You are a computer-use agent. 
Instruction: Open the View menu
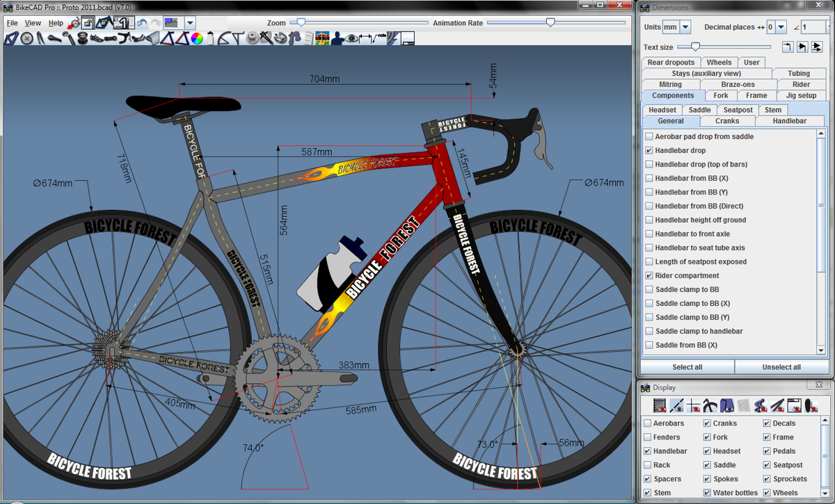(x=33, y=22)
